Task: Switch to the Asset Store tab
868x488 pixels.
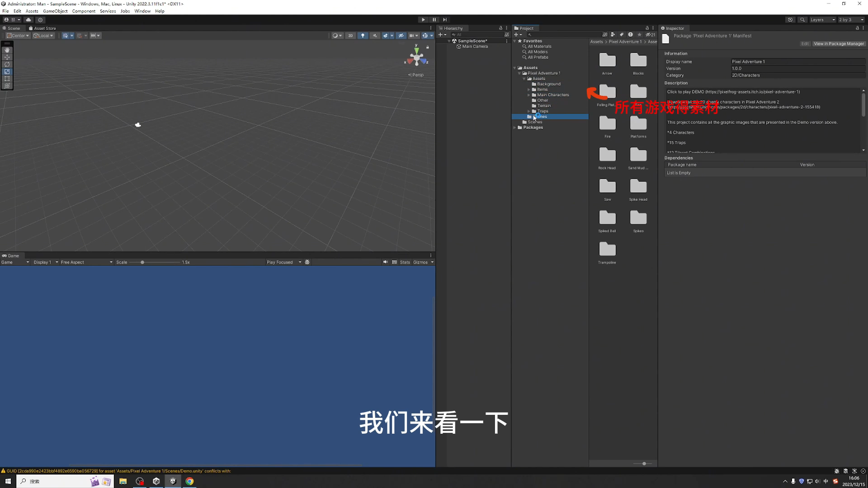Action: (x=42, y=28)
